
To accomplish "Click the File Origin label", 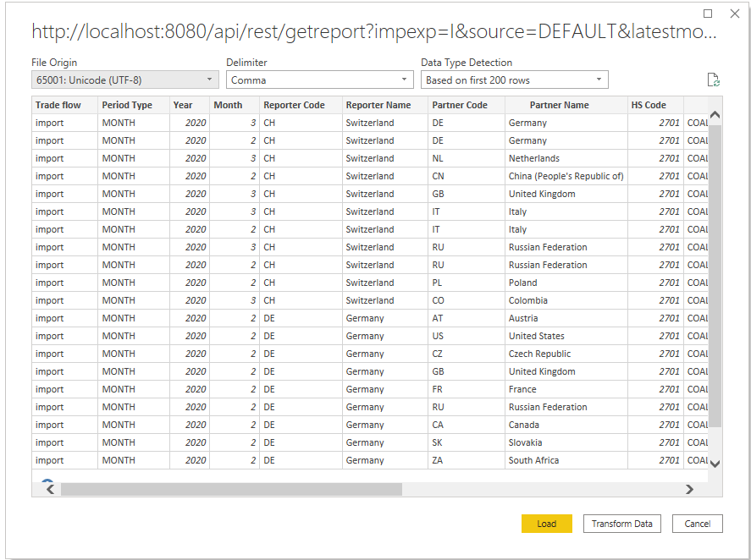I will tap(54, 63).
